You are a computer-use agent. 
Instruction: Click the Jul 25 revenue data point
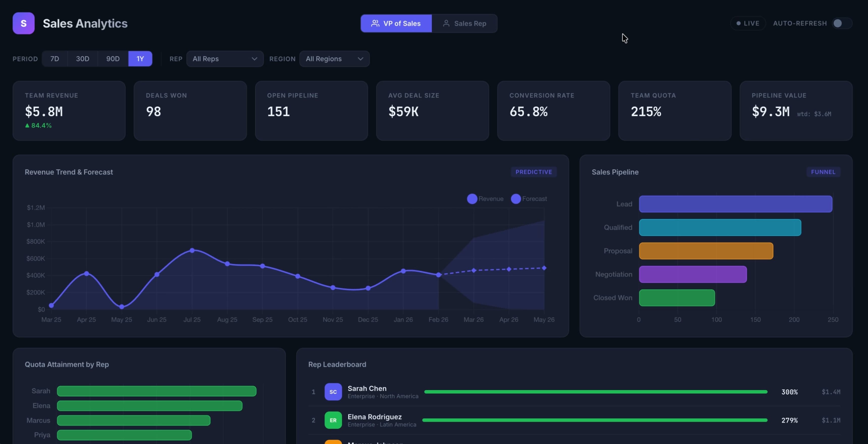192,250
